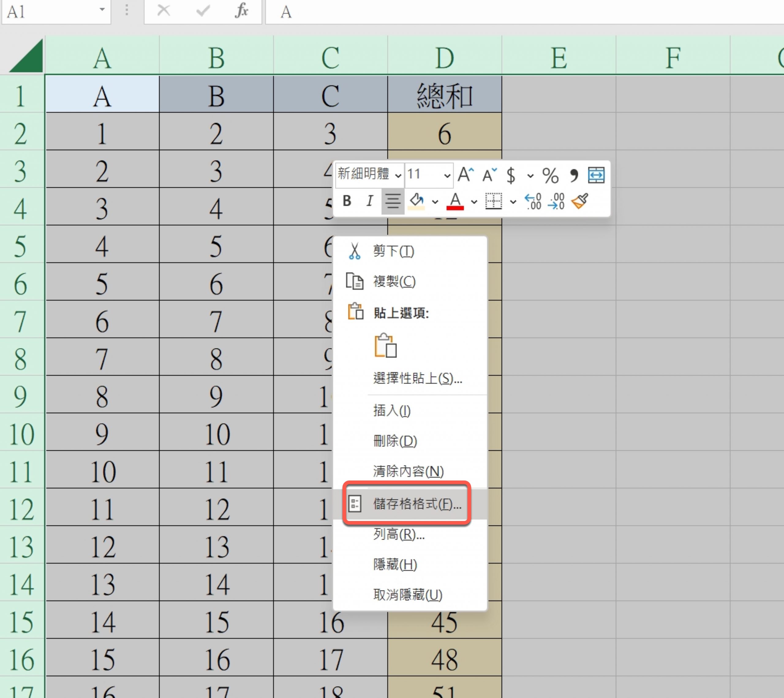Toggle center alignment in mini toolbar
Image resolution: width=784 pixels, height=698 pixels.
(393, 201)
